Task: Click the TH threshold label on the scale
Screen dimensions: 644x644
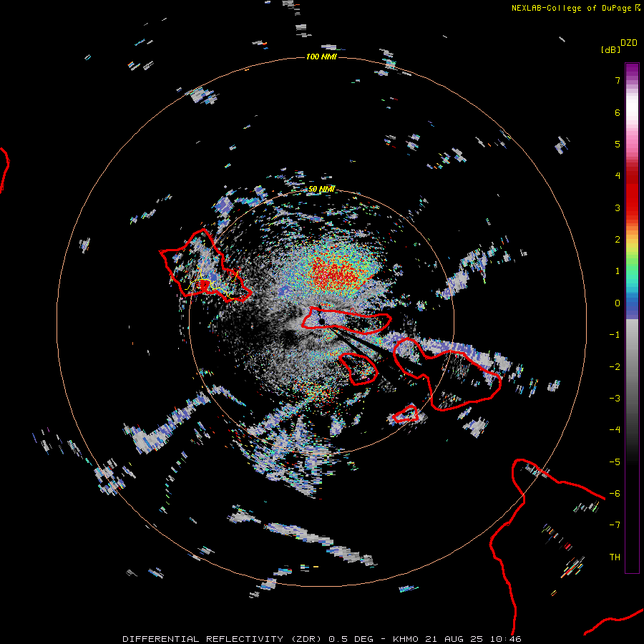Action: (x=615, y=557)
